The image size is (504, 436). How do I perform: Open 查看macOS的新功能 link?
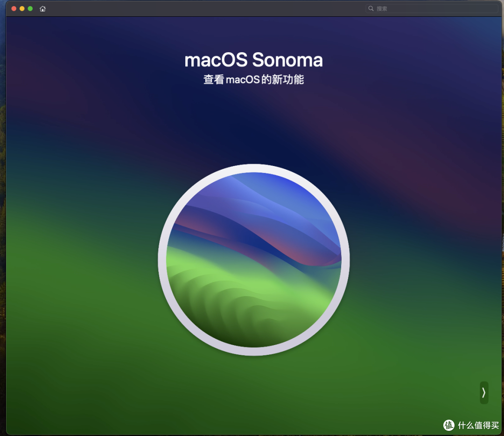[253, 80]
